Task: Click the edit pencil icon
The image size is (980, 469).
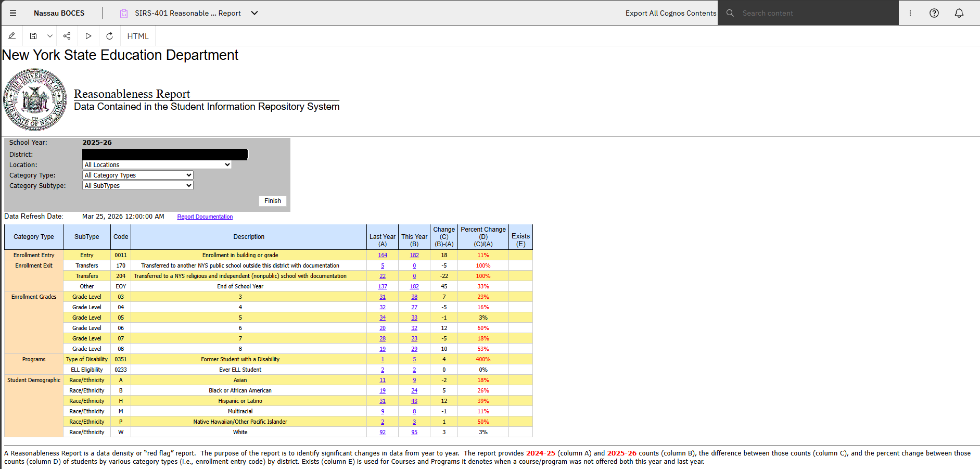Action: 12,36
